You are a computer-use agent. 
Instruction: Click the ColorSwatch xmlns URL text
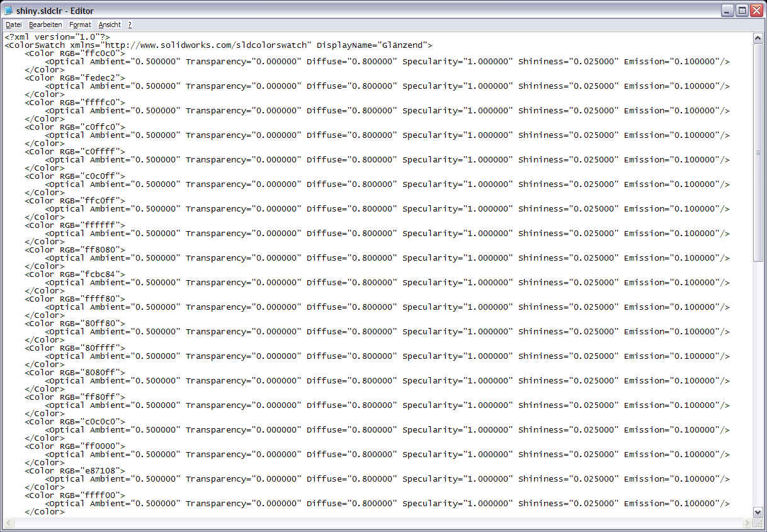click(x=208, y=45)
